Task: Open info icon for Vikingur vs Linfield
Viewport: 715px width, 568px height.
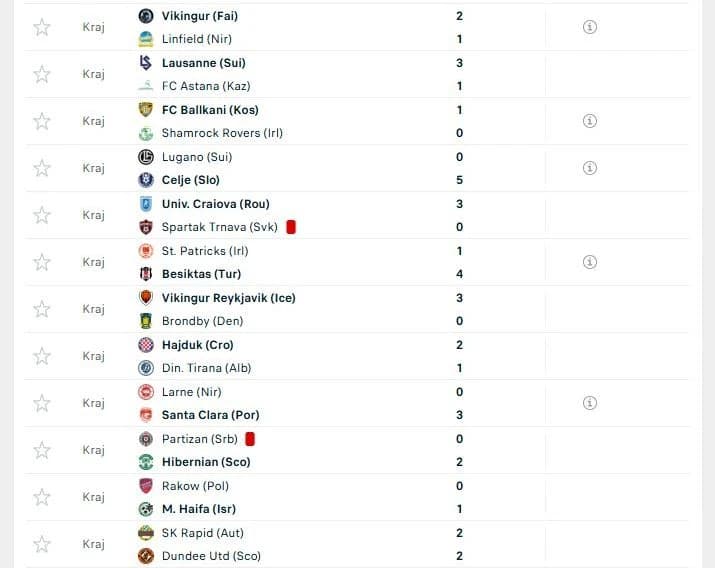Action: tap(590, 27)
